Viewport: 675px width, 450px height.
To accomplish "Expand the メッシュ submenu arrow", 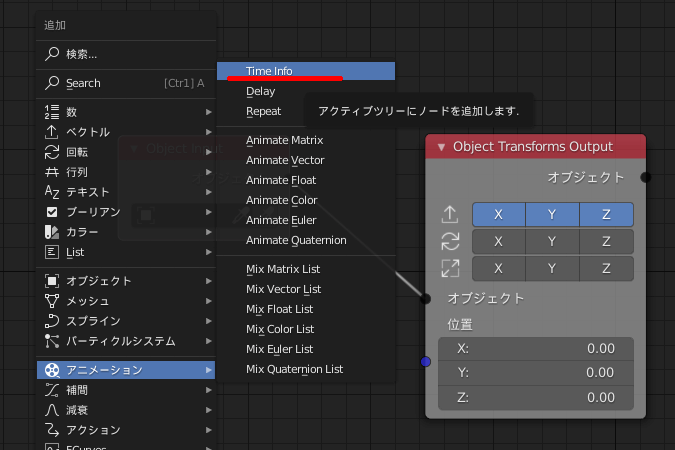I will pos(209,301).
